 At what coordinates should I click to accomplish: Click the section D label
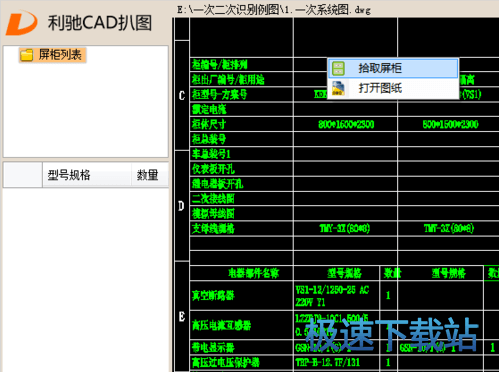pos(181,206)
